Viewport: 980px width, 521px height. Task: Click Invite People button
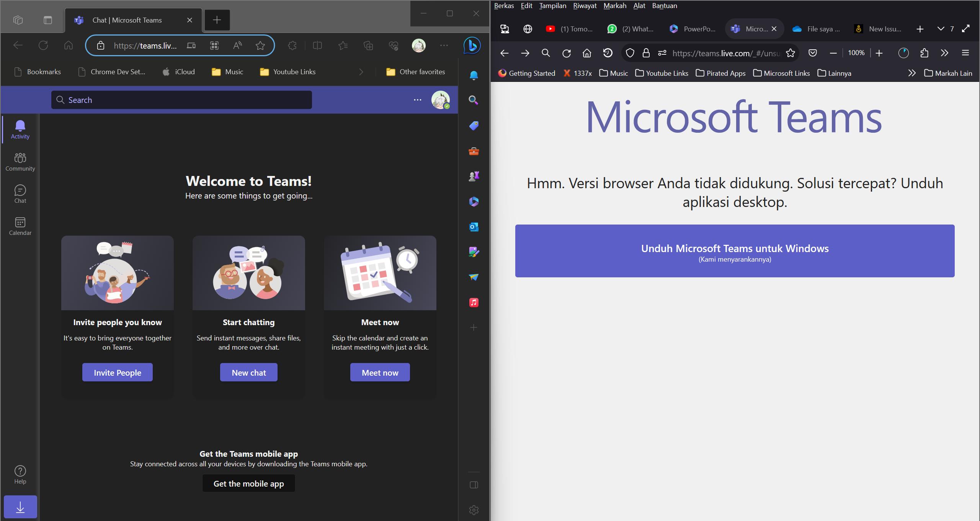(x=117, y=372)
